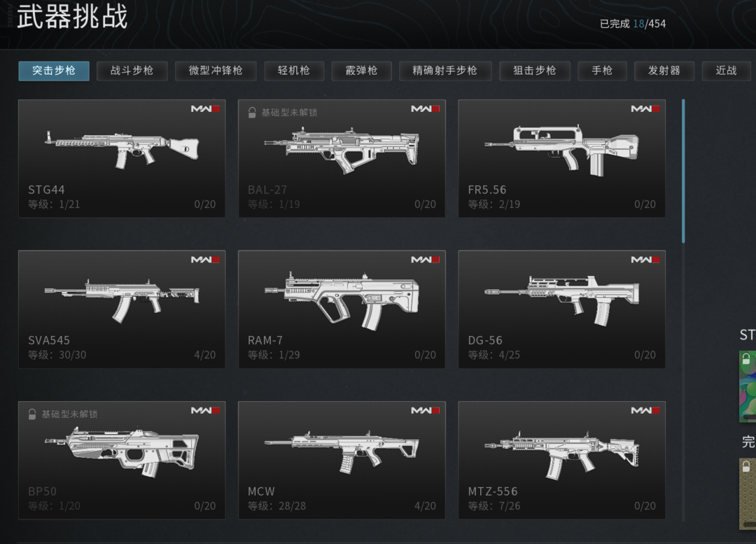Click the lock icon on BAL-27 card
This screenshot has height=544, width=756.
point(252,113)
